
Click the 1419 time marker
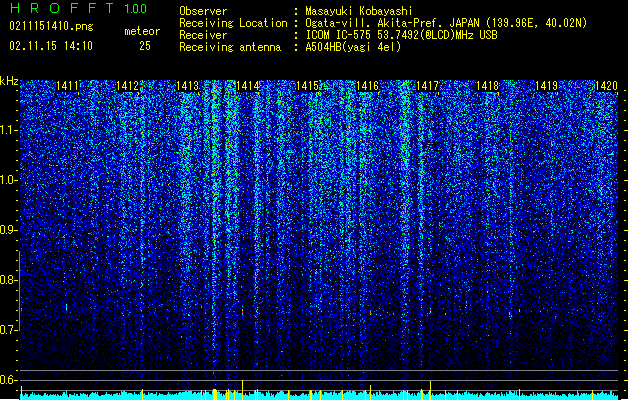pyautogui.click(x=547, y=86)
